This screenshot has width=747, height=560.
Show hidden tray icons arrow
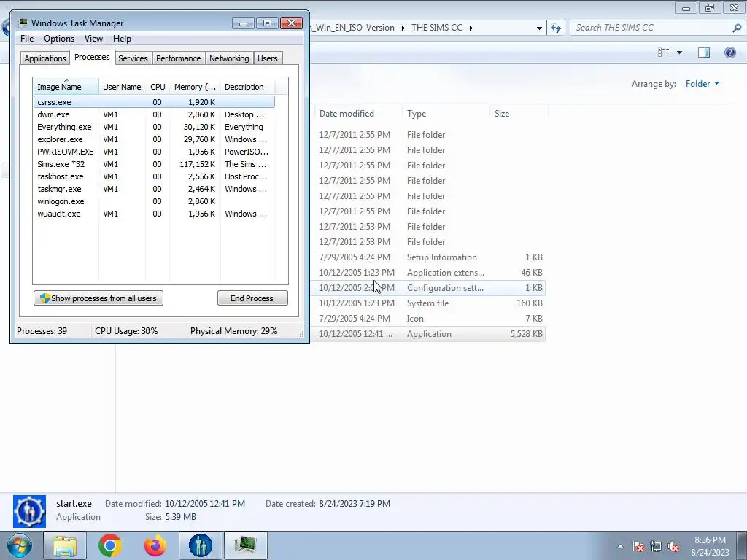pyautogui.click(x=620, y=546)
